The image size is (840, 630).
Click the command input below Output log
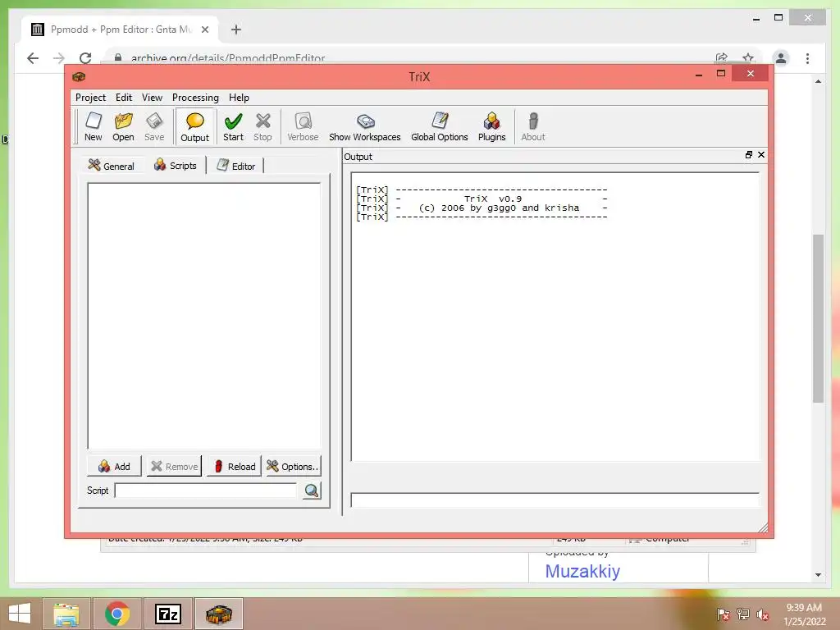[555, 500]
